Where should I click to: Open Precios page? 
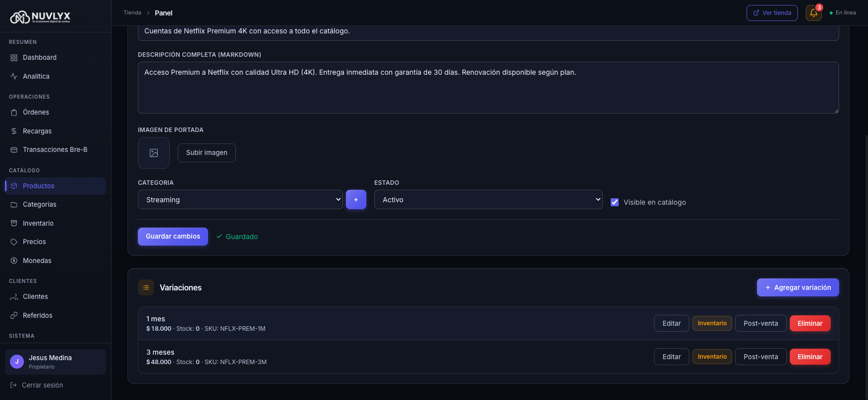[55, 242]
